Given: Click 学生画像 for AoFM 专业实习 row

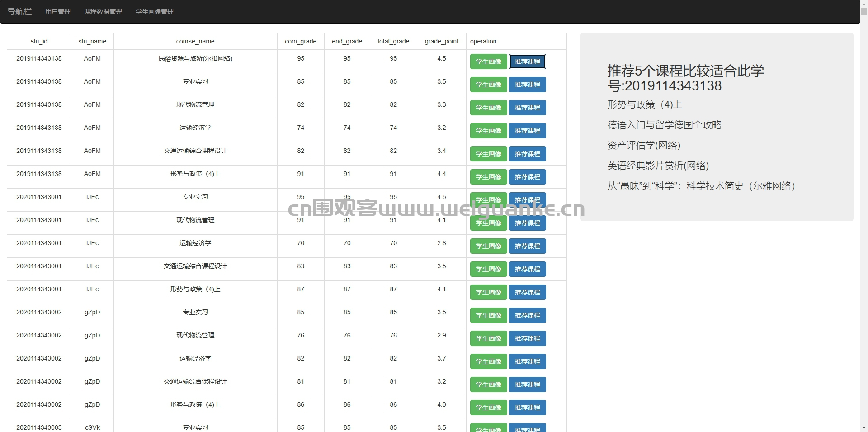Looking at the screenshot, I should coord(489,85).
